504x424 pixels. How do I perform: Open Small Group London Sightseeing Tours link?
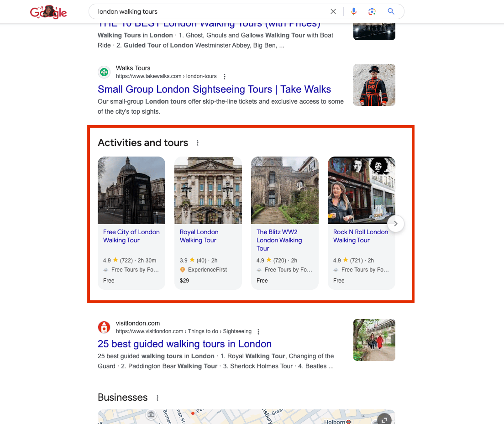click(215, 89)
